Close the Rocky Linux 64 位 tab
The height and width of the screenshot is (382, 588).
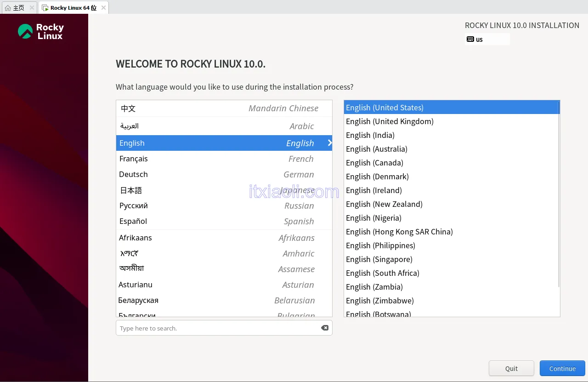click(x=103, y=8)
